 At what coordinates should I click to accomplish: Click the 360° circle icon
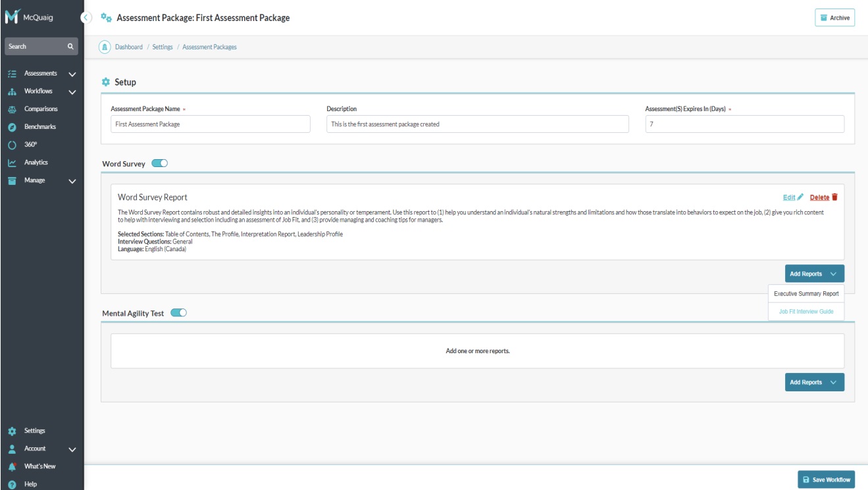tap(12, 145)
